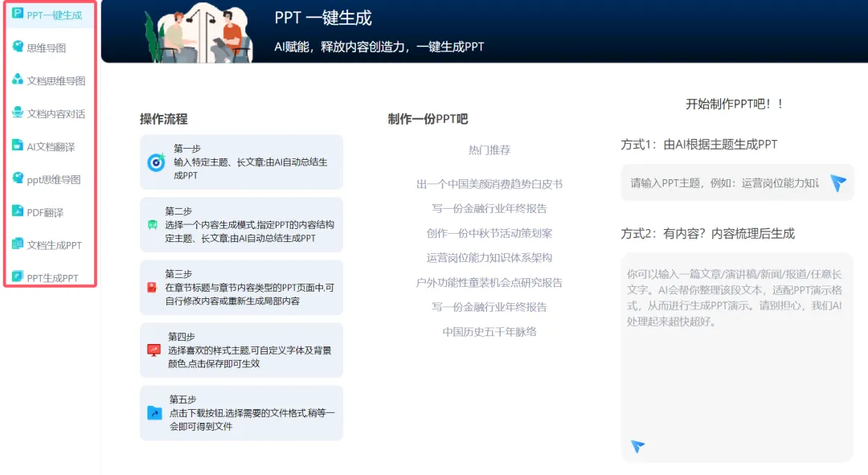Click the 文档生成PPT sidebar icon
This screenshot has width=868, height=475.
pyautogui.click(x=18, y=244)
